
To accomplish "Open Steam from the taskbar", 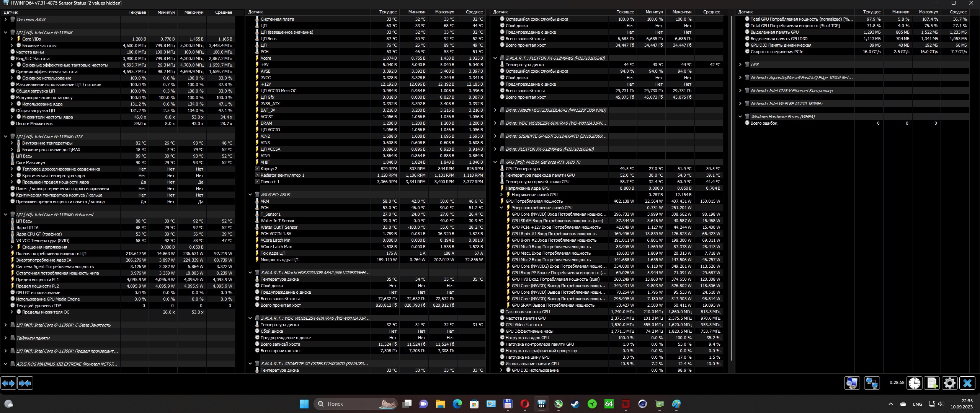I will click(575, 404).
